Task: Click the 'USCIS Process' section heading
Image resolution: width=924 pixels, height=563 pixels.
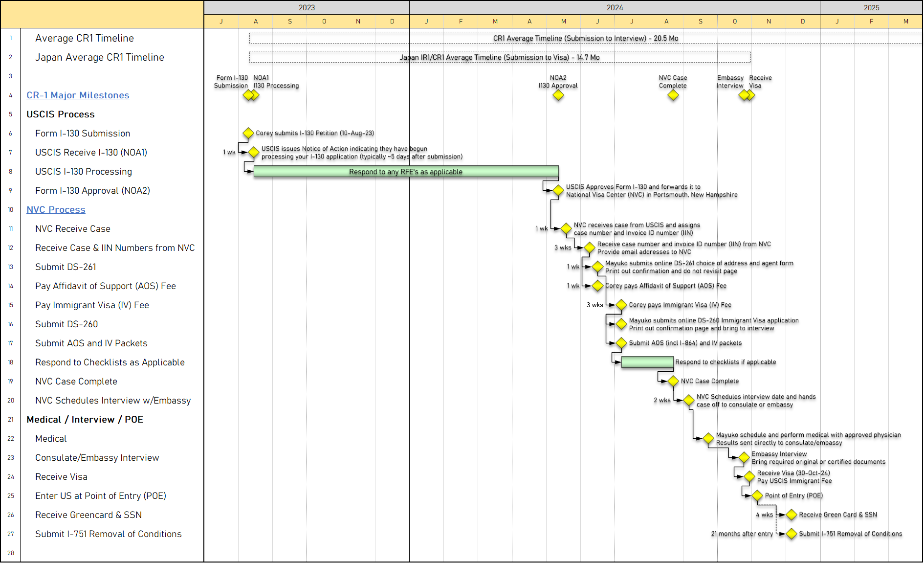Action: pyautogui.click(x=61, y=114)
